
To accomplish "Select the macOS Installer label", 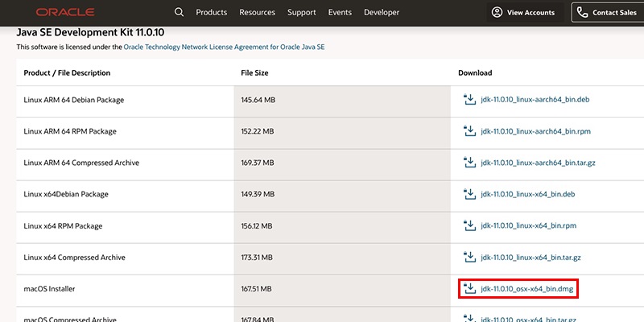I will 49,289.
